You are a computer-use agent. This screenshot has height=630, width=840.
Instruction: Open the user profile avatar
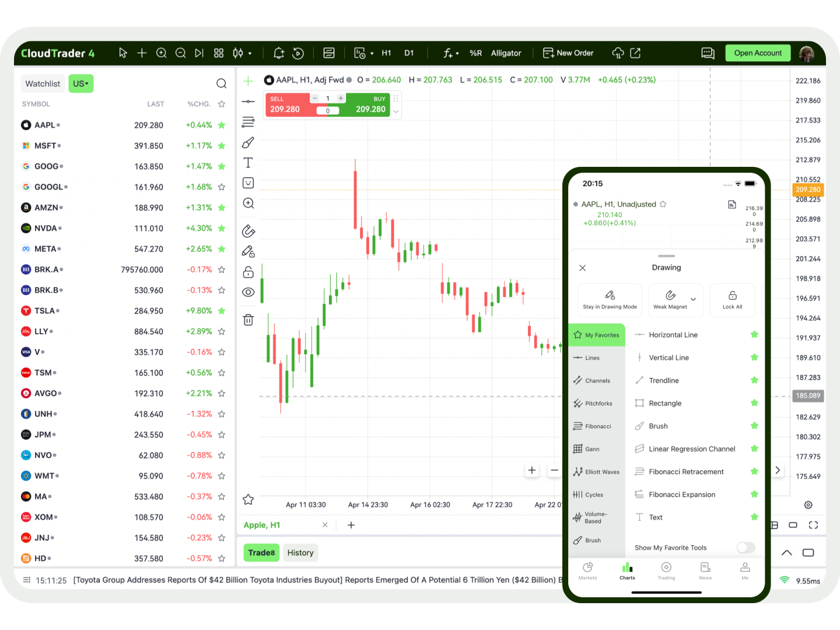point(807,53)
